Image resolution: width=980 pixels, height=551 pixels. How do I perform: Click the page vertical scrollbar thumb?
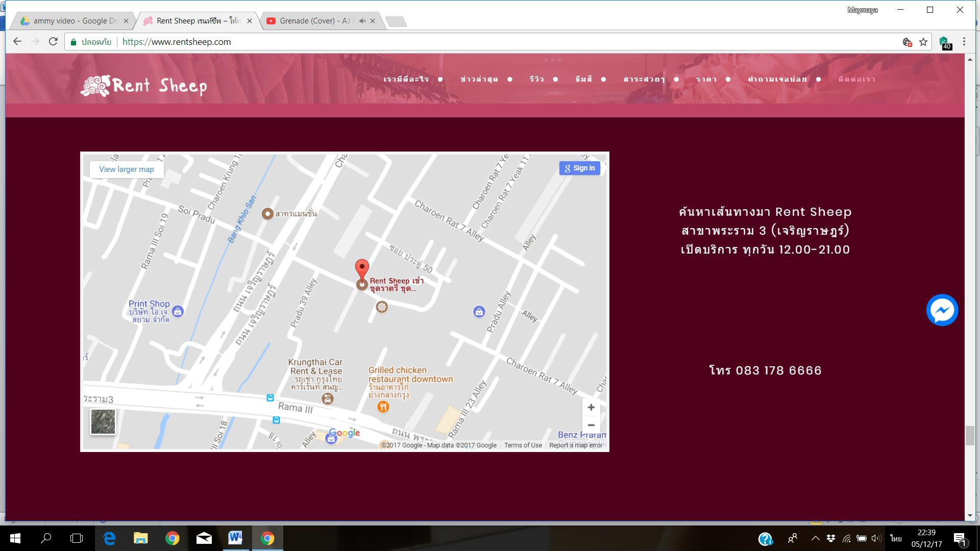(970, 435)
